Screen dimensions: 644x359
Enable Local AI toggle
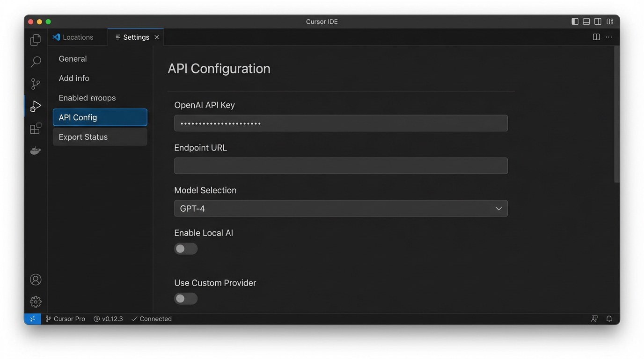185,248
